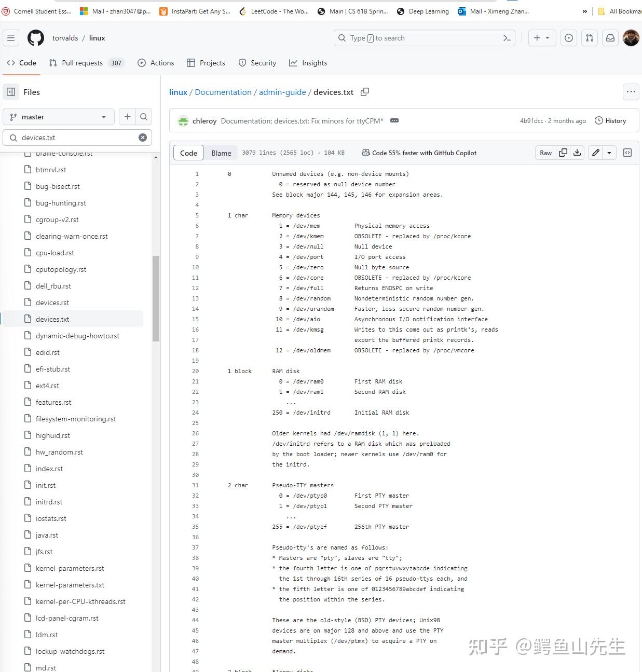The image size is (642, 672).
Task: Open the notifications inbox
Action: tap(610, 38)
